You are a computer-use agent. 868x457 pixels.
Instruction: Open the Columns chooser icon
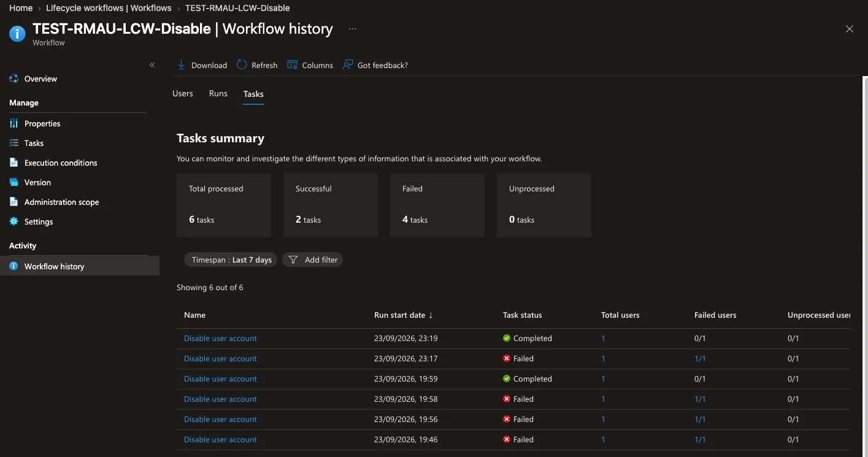tap(293, 65)
